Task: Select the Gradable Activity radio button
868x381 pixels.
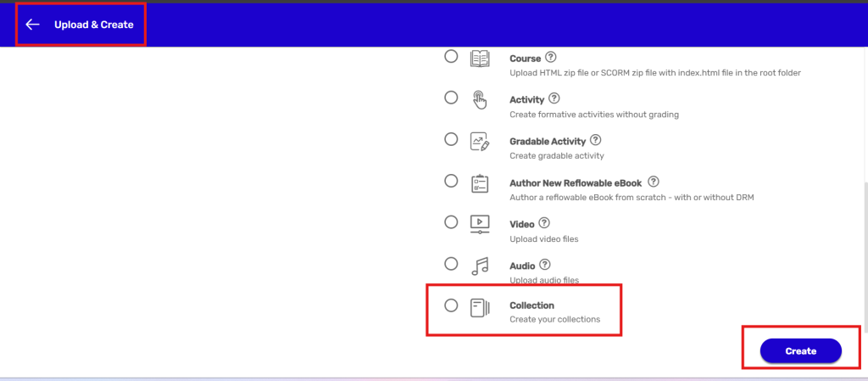Action: [451, 139]
